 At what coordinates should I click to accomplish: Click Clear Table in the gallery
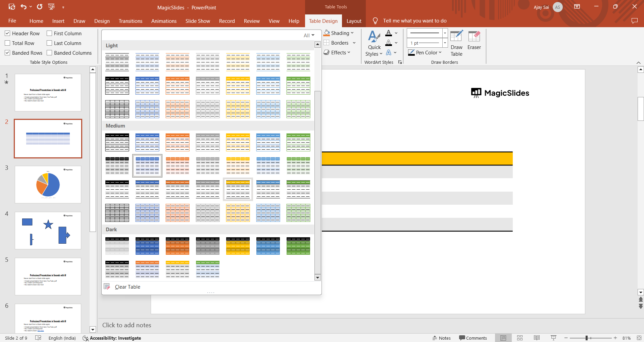127,287
